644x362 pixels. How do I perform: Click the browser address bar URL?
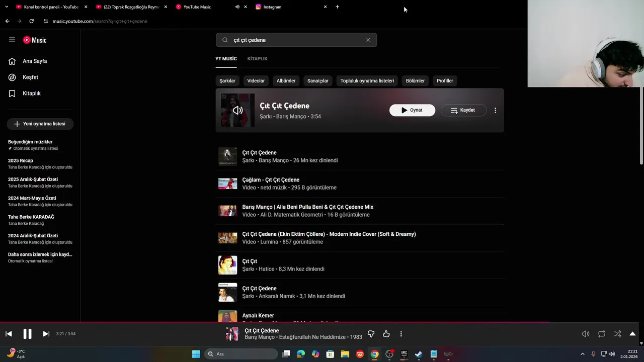tap(100, 21)
